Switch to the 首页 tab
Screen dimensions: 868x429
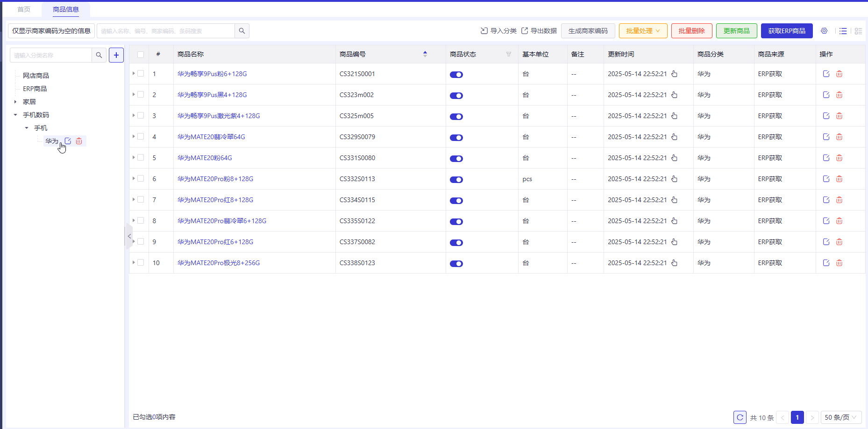point(24,9)
